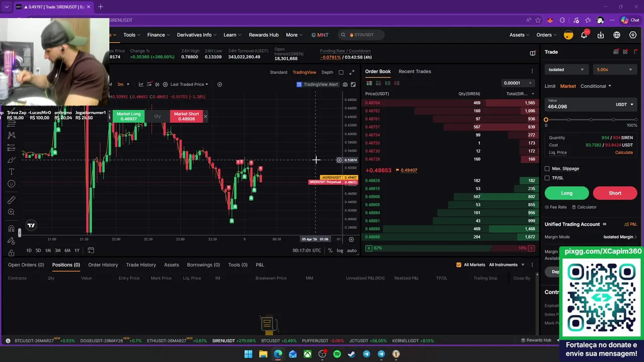Open the Trade History tab
Viewport: 644px width, 362px height.
141,265
